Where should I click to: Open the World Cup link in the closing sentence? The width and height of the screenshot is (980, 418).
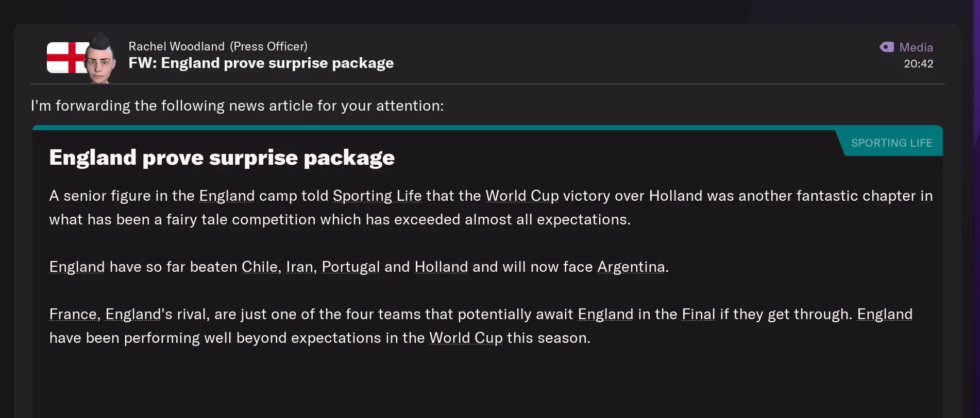point(466,338)
